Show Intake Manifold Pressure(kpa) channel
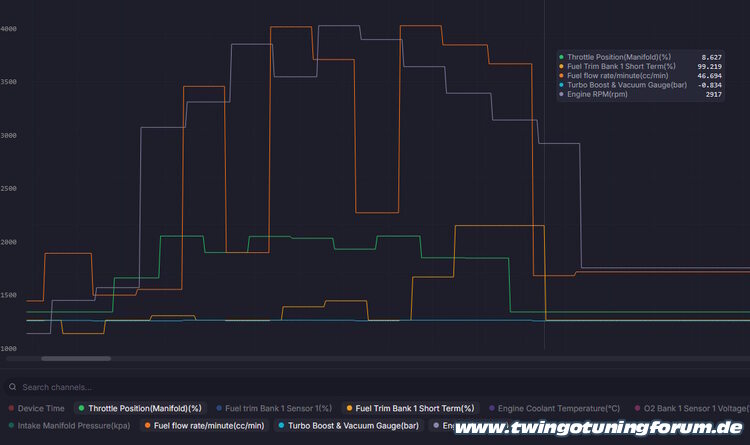 [69, 425]
